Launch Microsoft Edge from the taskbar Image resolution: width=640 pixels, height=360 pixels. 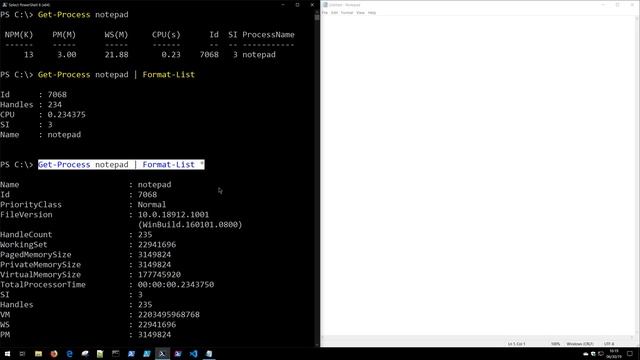(x=69, y=354)
